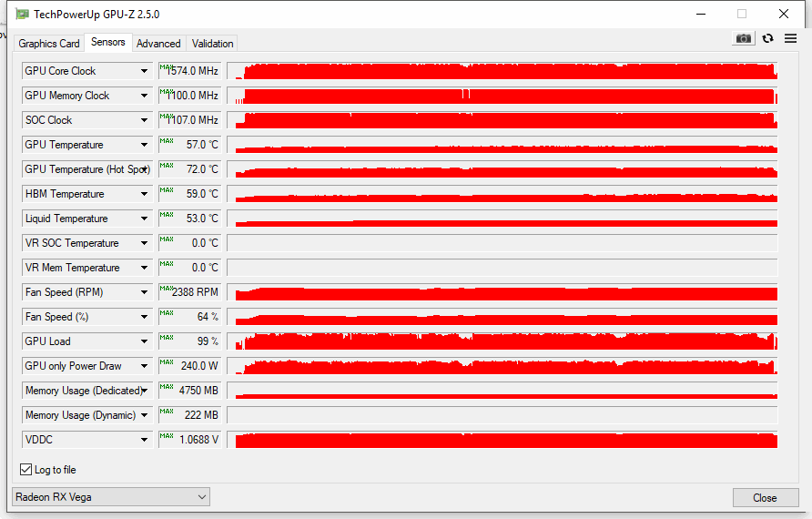The height and width of the screenshot is (519, 812).
Task: Click the 59.0 °C HBM temperature value
Action: tap(190, 194)
